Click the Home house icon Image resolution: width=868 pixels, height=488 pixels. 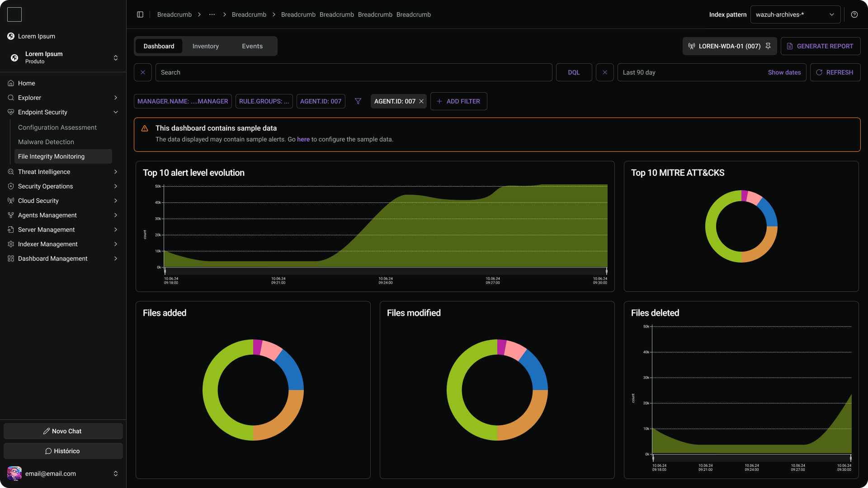(11, 83)
